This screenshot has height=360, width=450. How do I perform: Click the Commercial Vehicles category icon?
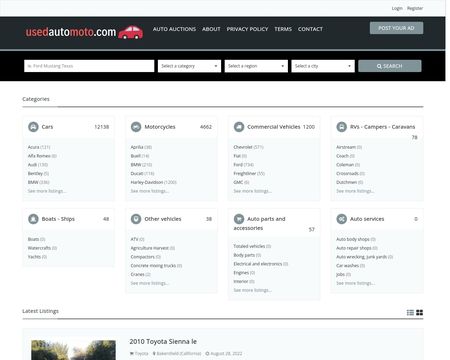239,127
